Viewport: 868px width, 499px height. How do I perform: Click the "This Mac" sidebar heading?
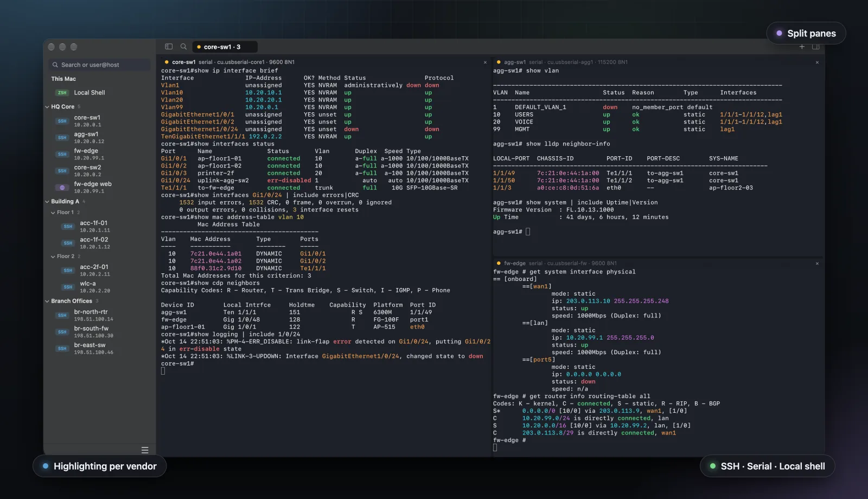coord(63,79)
